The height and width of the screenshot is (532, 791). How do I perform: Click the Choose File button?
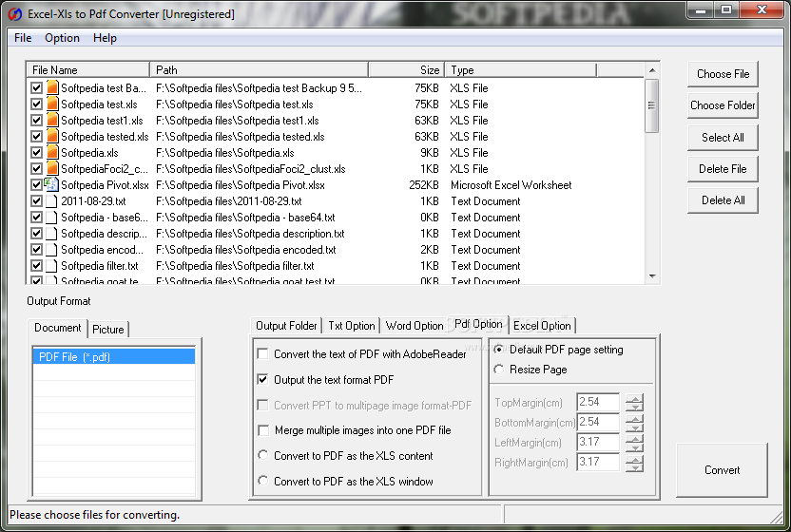tap(723, 74)
